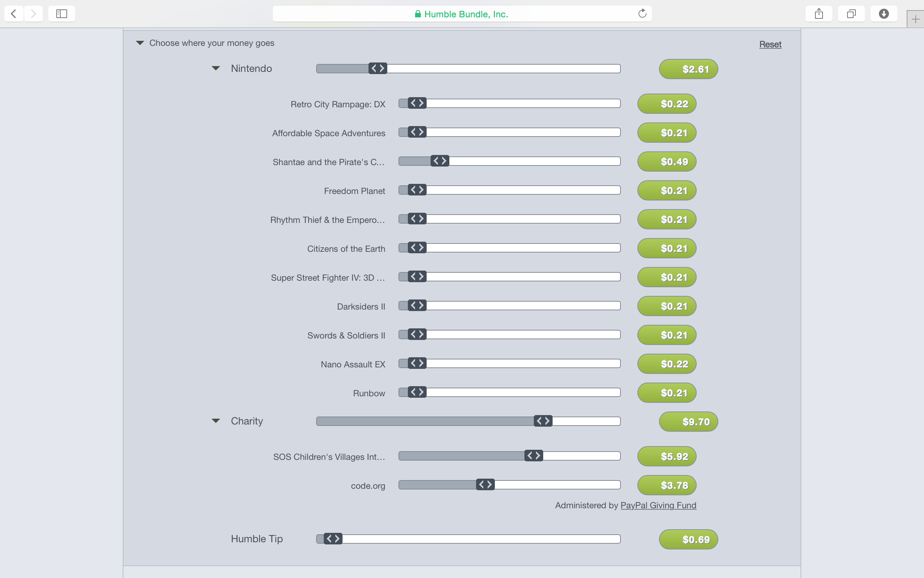Click the 'Retro City Rampage: DX' label
Screen dimensions: 924x578
click(337, 104)
